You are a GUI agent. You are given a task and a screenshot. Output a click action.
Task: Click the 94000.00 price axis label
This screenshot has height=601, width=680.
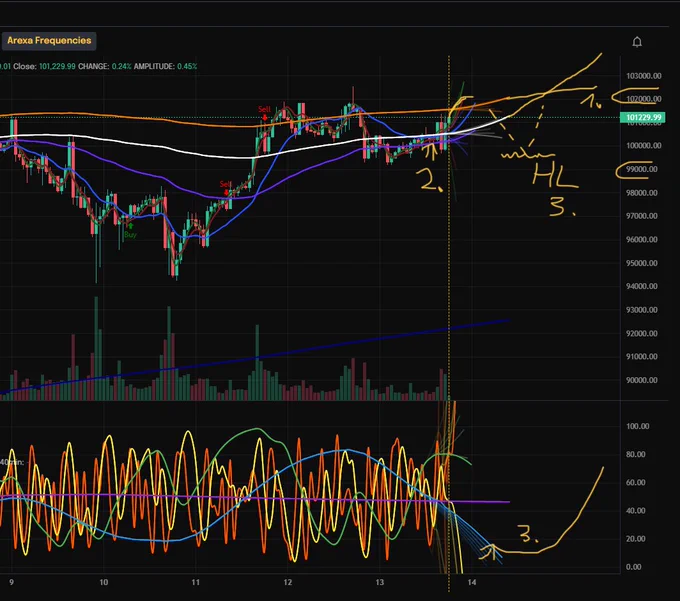[x=644, y=286]
